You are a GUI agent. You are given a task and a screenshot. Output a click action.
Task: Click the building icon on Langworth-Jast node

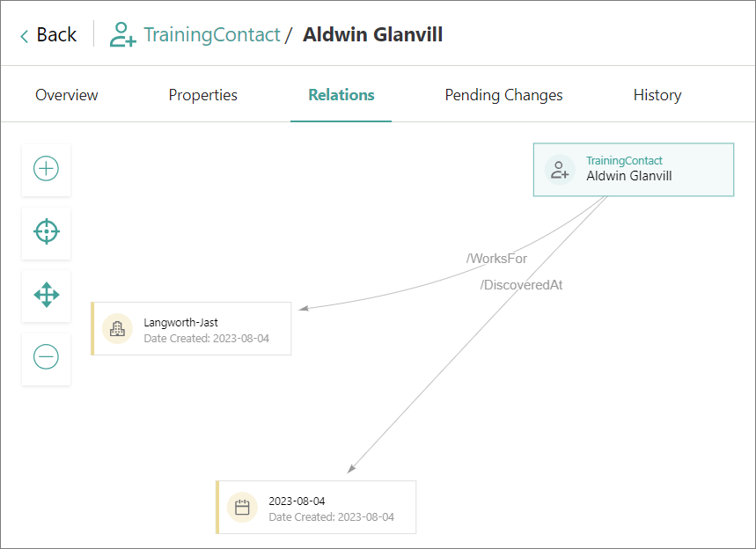coord(117,328)
